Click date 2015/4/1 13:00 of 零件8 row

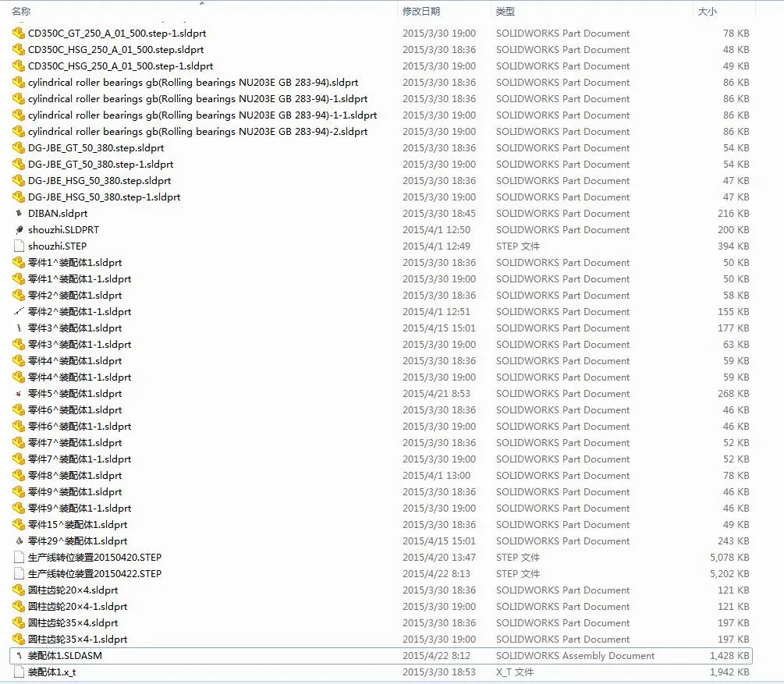pyautogui.click(x=436, y=476)
